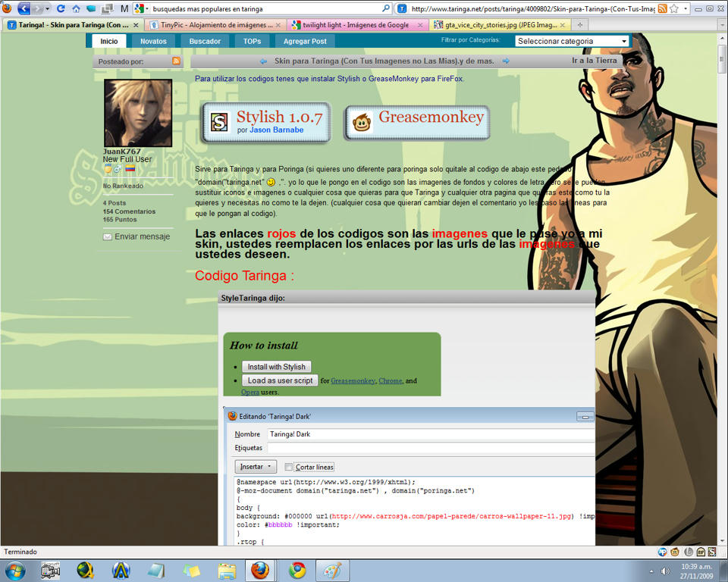Click the RSS feed icon in address bar
Image resolution: width=728 pixels, height=582 pixels.
point(663,8)
